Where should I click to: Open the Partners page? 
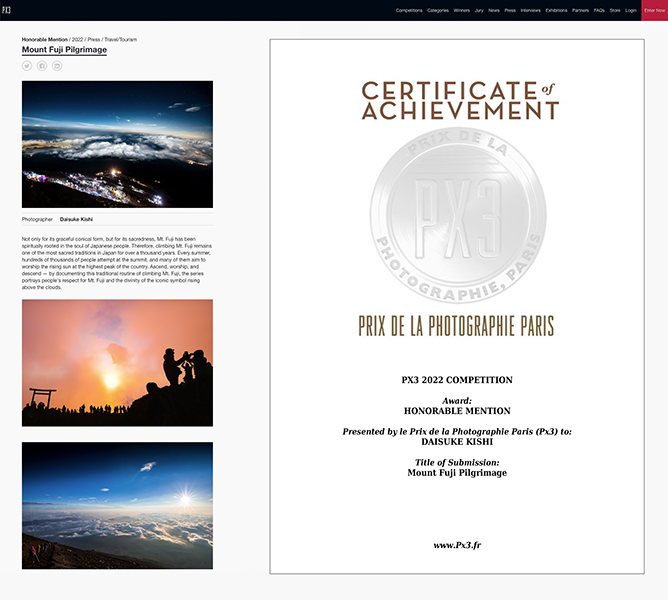click(x=581, y=10)
